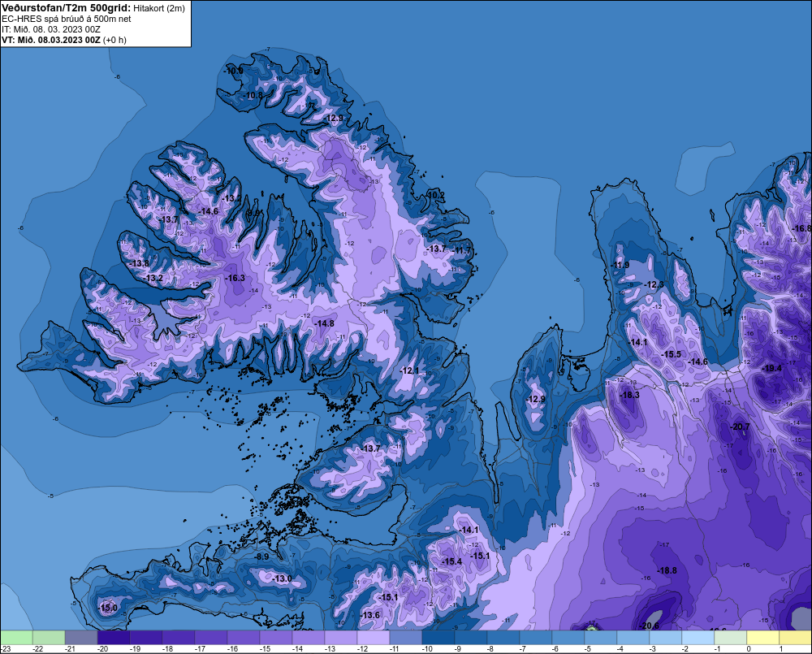The width and height of the screenshot is (812, 654).
Task: Click the legend swatch between -10 and -9
Action: pos(438,638)
